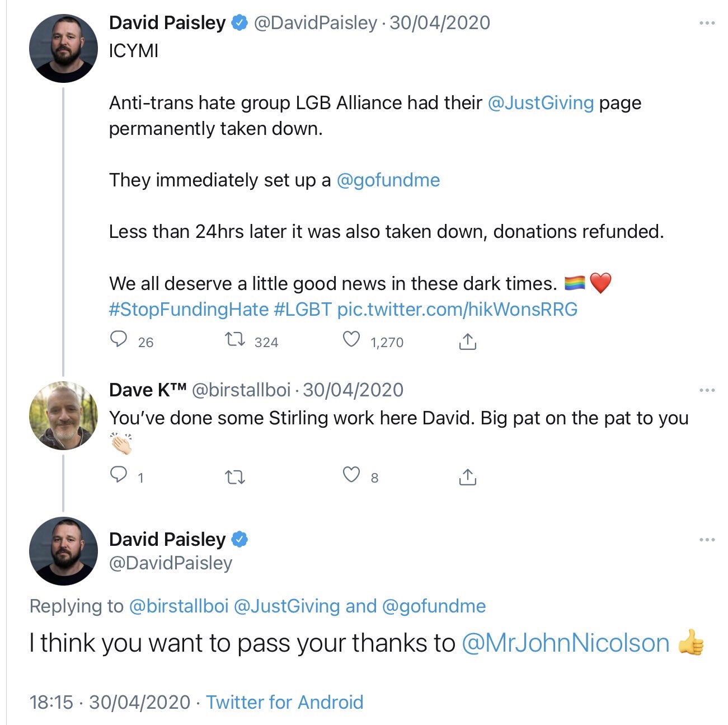Retweet the LGB Alliance JustGiving tweet
The image size is (728, 725).
coord(234,340)
